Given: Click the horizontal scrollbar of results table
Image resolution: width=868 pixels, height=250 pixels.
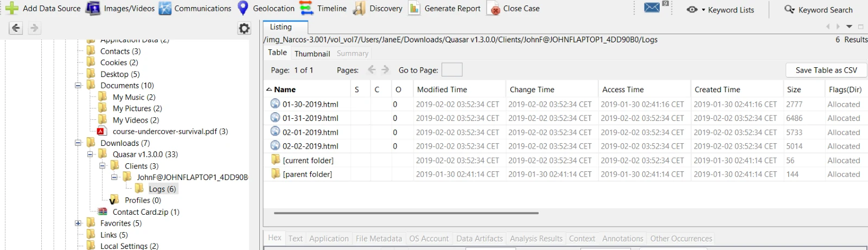Looking at the screenshot, I should coord(406,213).
